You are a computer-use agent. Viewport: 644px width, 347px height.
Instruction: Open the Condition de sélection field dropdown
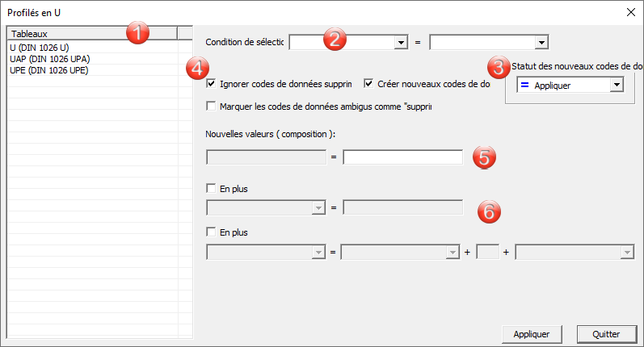pos(400,42)
